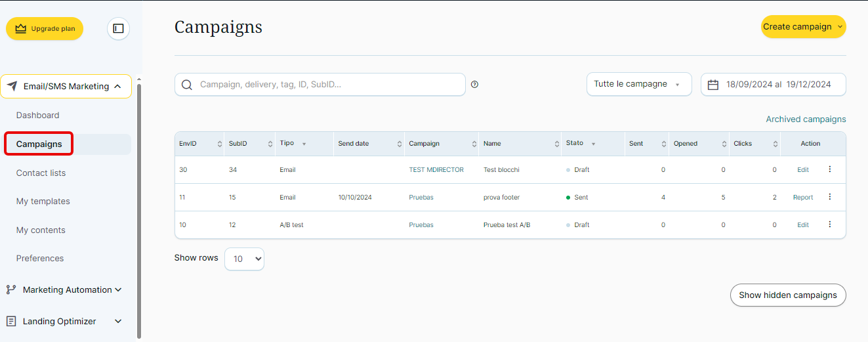
Task: Open My templates in sidebar
Action: [x=43, y=202]
